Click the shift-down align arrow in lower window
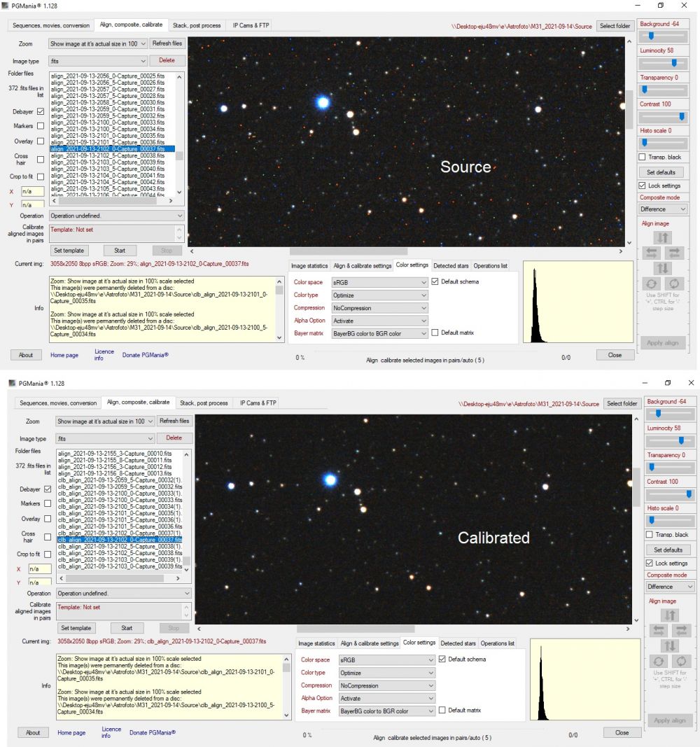This screenshot has width=700, height=747. pyautogui.click(x=671, y=645)
